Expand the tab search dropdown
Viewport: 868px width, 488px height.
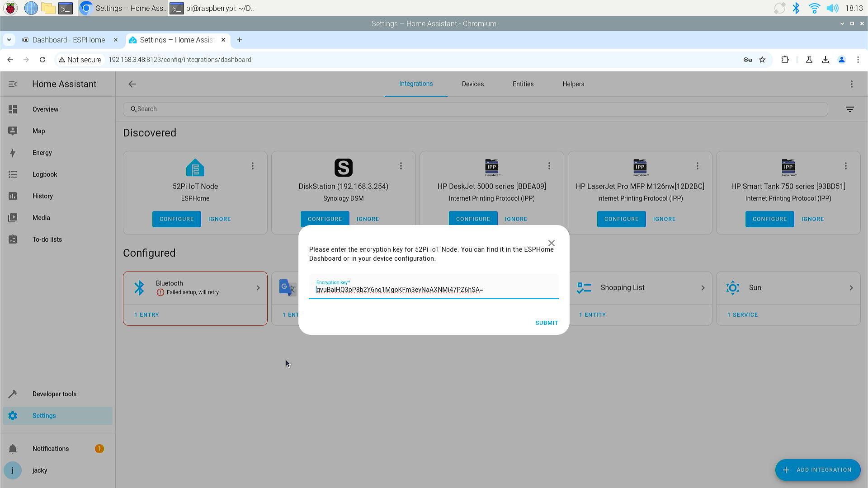[9, 40]
